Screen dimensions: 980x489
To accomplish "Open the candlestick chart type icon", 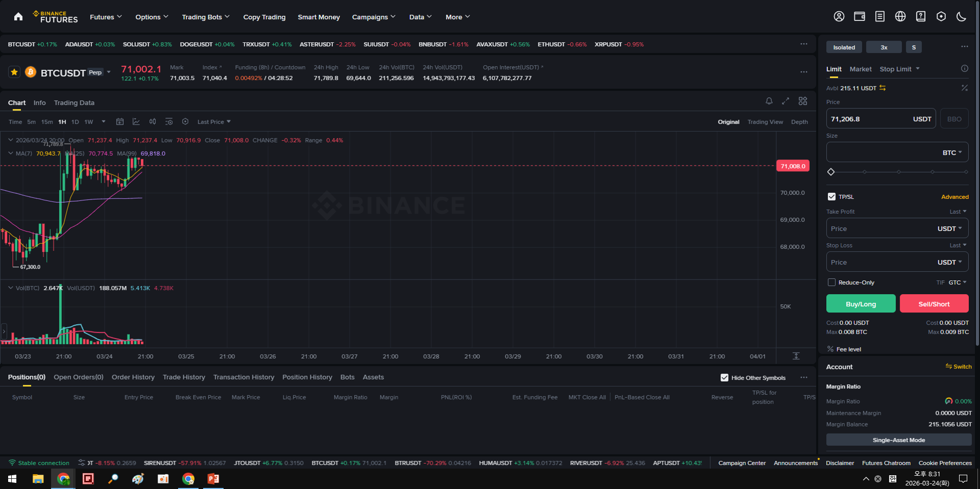I will 153,122.
